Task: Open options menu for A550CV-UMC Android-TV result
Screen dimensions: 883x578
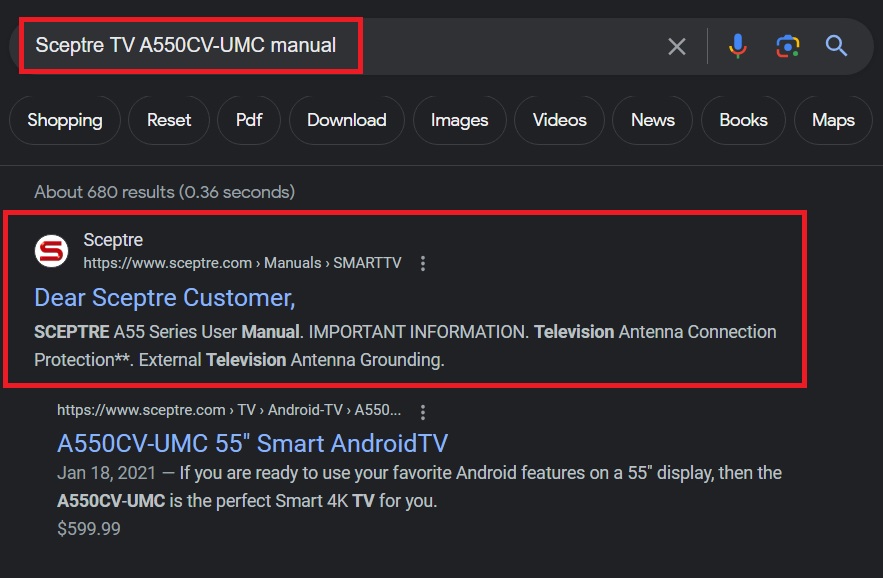Action: pos(423,412)
